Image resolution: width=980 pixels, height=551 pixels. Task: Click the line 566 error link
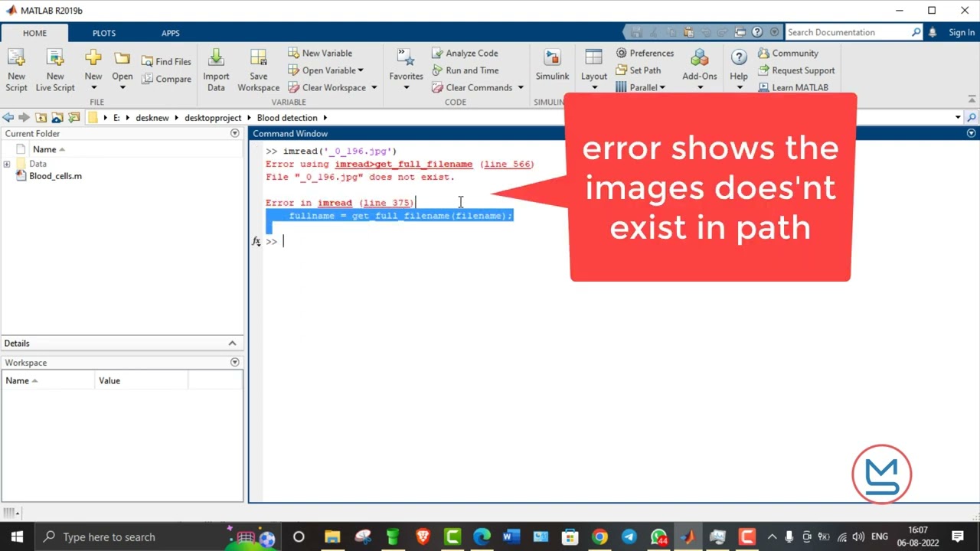[x=507, y=164]
